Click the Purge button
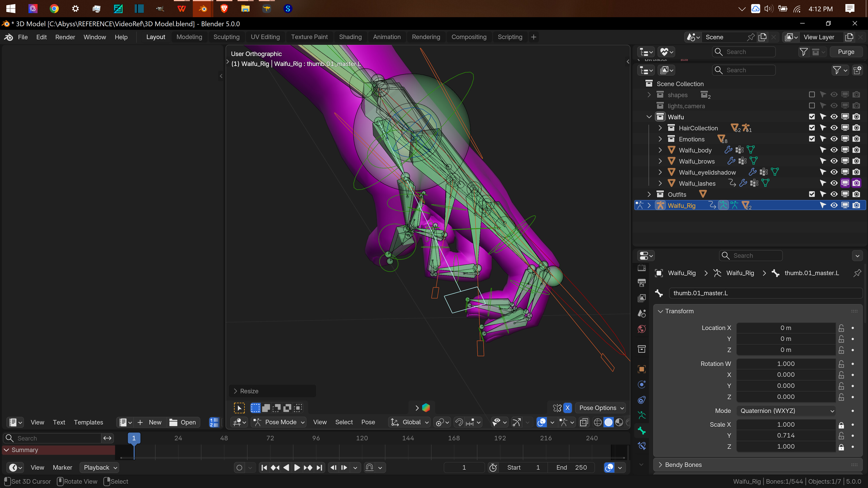The height and width of the screenshot is (488, 868). (x=846, y=52)
